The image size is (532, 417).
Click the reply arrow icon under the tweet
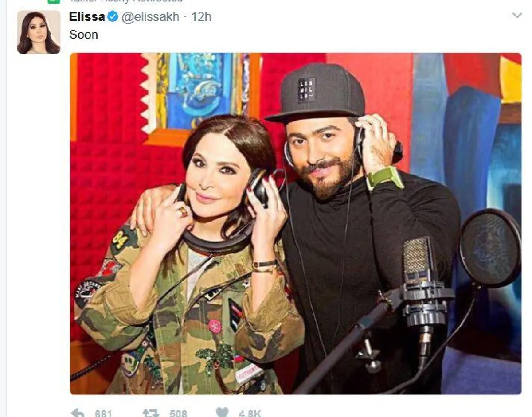click(x=77, y=413)
